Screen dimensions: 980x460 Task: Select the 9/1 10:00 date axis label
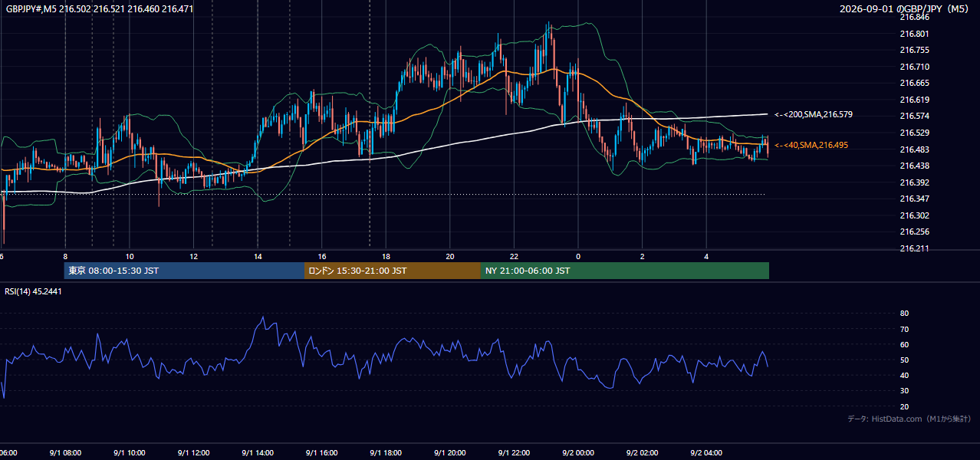(x=129, y=453)
